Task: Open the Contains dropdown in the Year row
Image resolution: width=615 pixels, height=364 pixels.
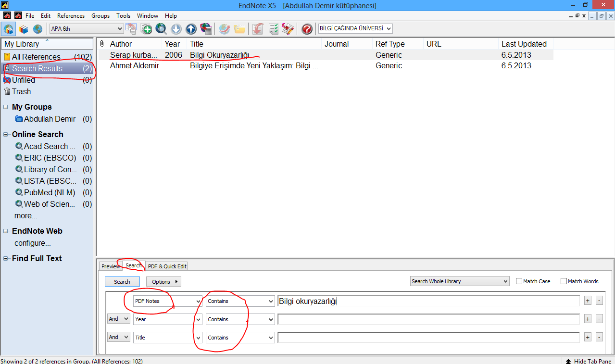Action: pos(240,319)
